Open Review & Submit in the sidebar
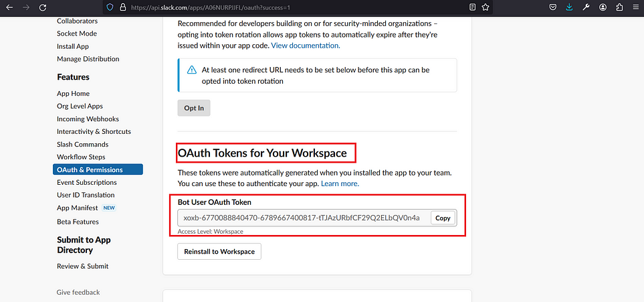Screen dimensions: 644x302 [82, 267]
